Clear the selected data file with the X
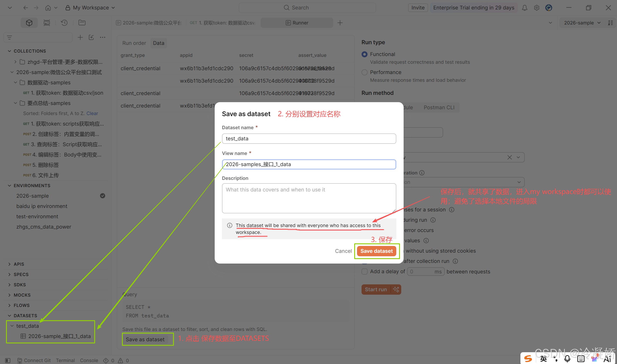617x364 pixels. click(x=509, y=157)
